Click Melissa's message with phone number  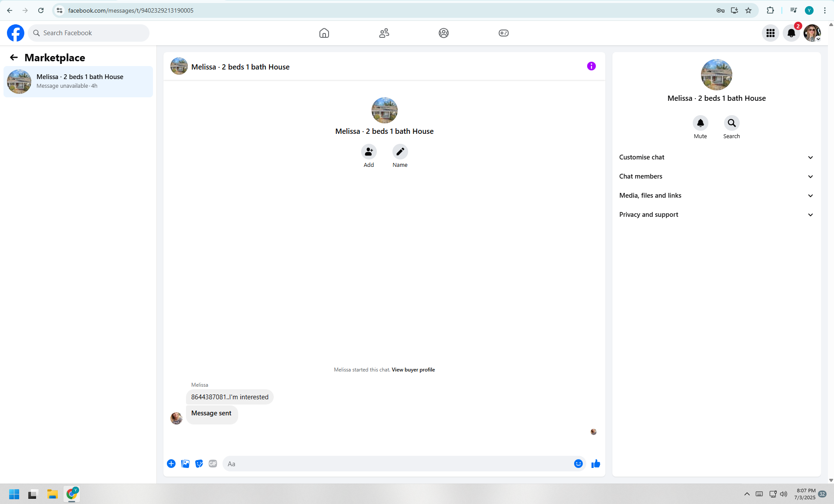coord(230,397)
